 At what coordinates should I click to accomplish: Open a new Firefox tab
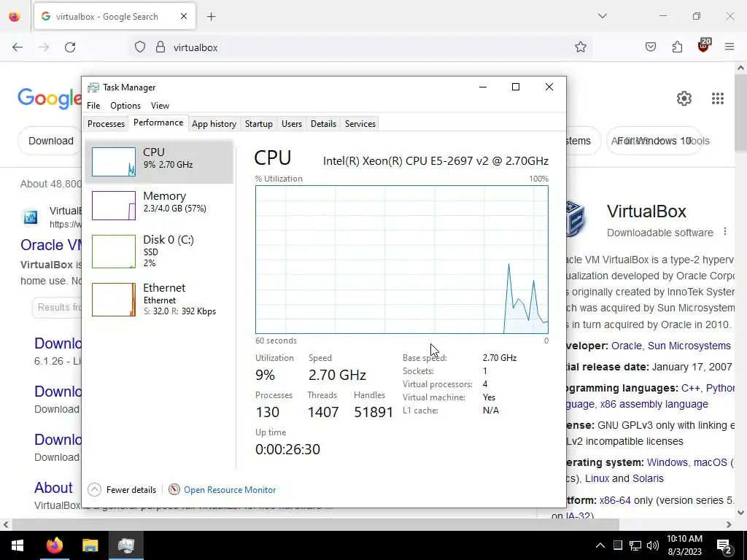pyautogui.click(x=212, y=17)
